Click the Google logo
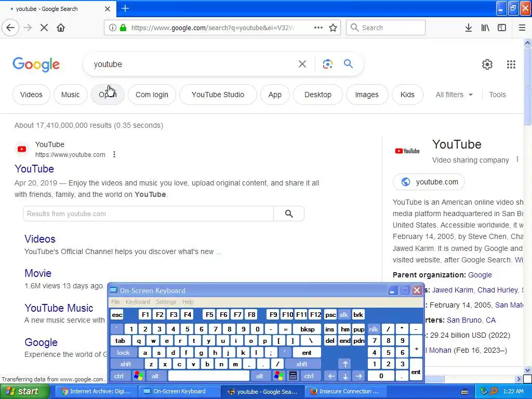 click(36, 64)
